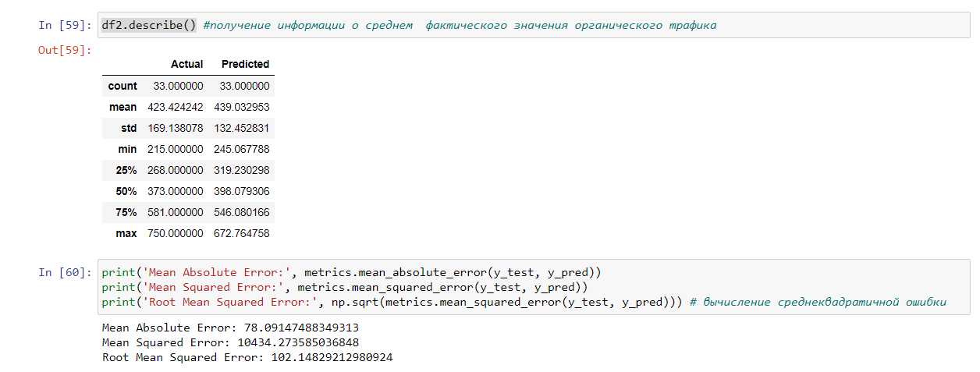Click the comment about среднеквадратичной ошибки

click(818, 302)
